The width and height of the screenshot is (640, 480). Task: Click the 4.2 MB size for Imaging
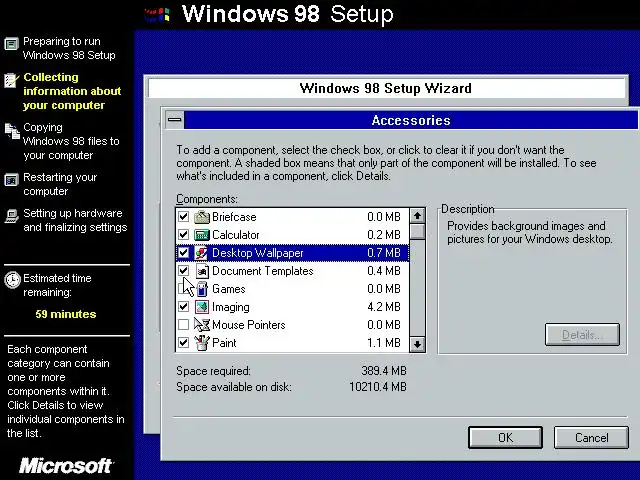click(384, 307)
